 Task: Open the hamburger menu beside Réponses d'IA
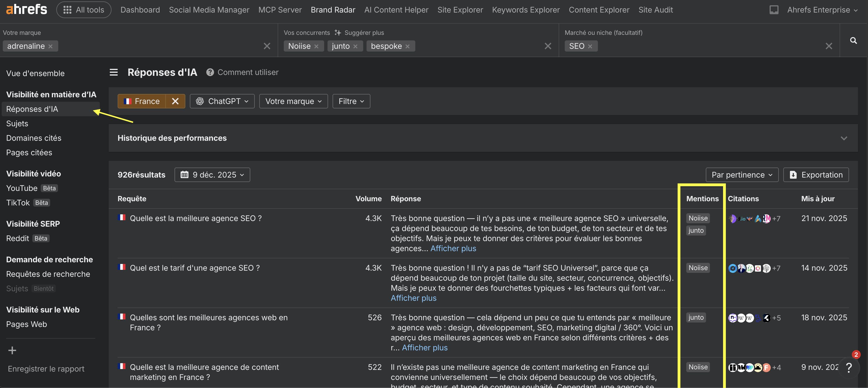[113, 72]
